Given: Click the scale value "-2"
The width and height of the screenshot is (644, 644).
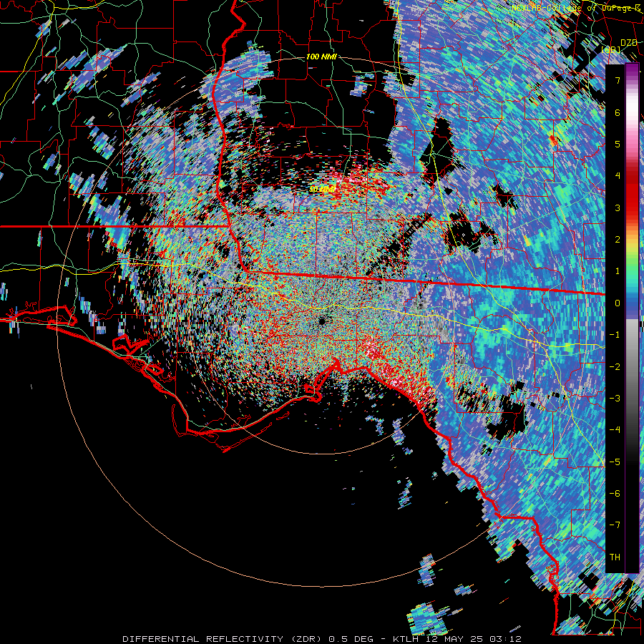Looking at the screenshot, I should 615,366.
